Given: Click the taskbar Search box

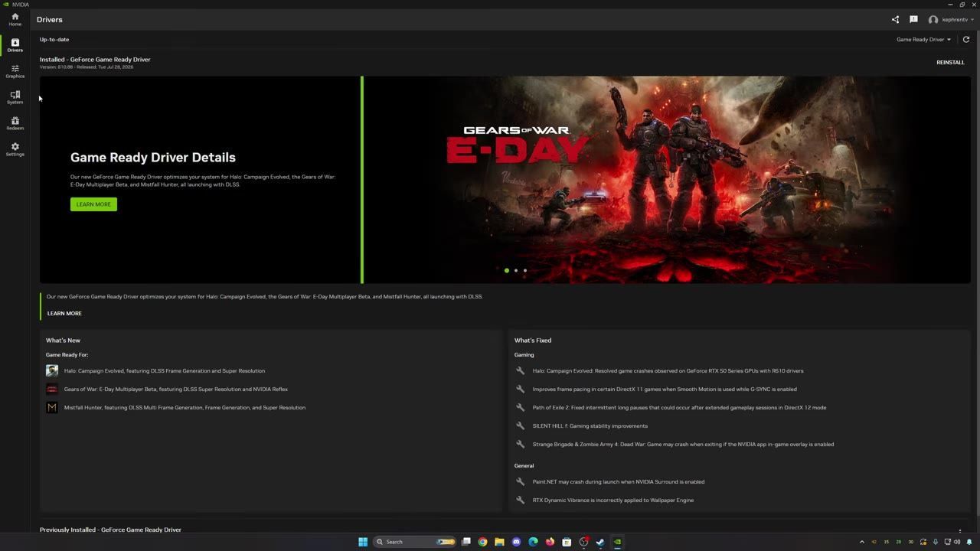Looking at the screenshot, I should coord(414,542).
